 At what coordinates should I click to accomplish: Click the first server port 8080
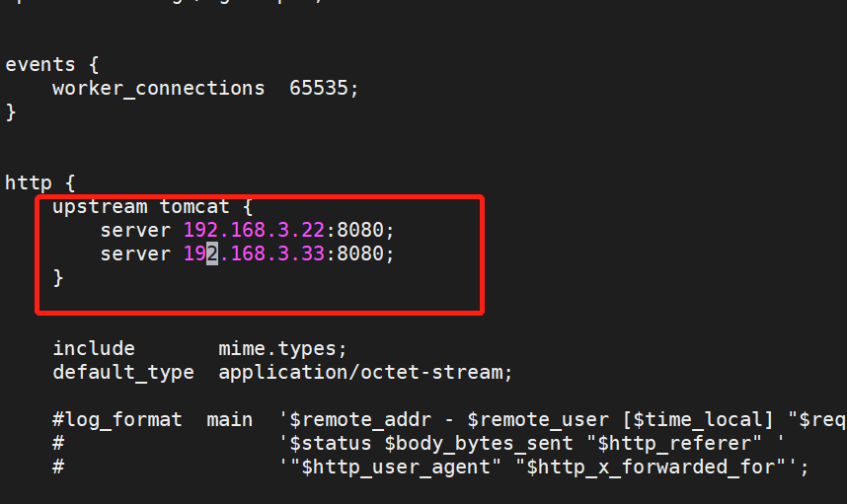[359, 231]
